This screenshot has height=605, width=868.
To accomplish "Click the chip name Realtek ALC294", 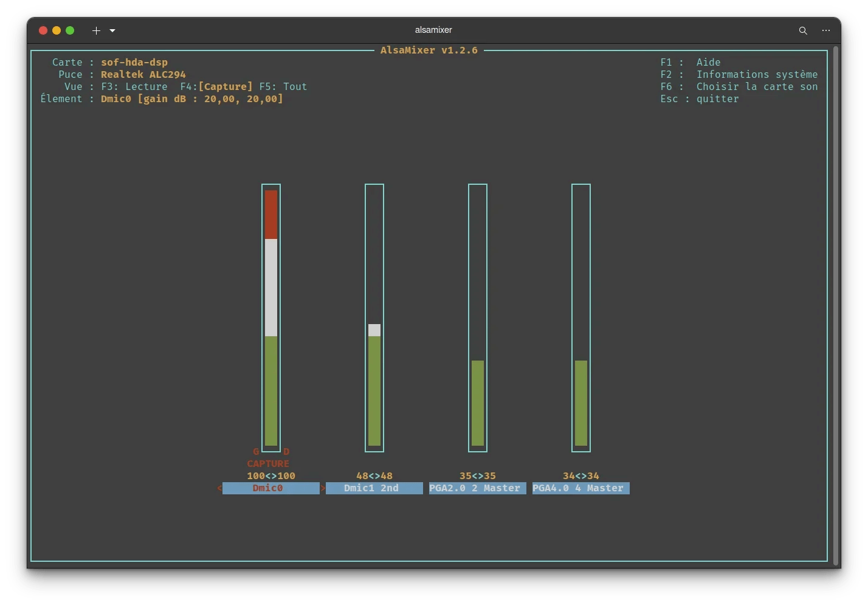I will click(143, 75).
